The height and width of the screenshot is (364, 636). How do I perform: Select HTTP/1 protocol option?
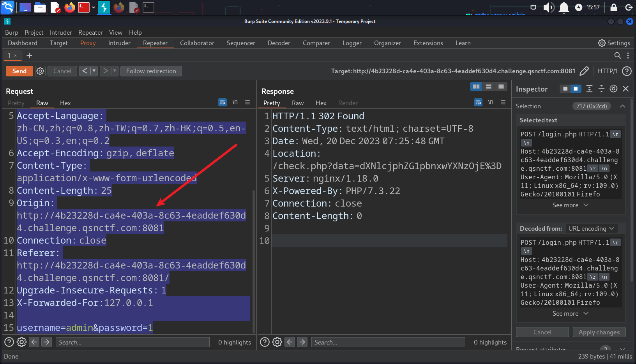pyautogui.click(x=608, y=71)
